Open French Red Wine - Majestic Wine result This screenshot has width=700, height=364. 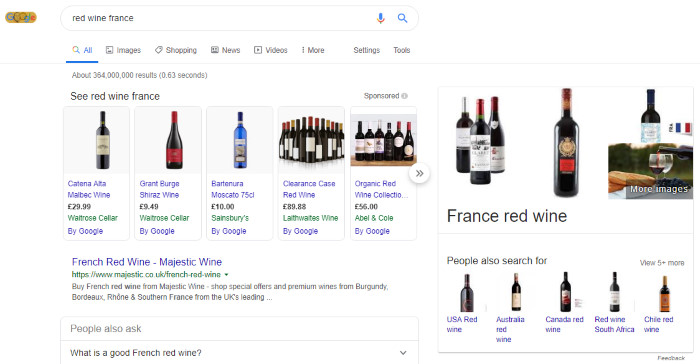(147, 262)
